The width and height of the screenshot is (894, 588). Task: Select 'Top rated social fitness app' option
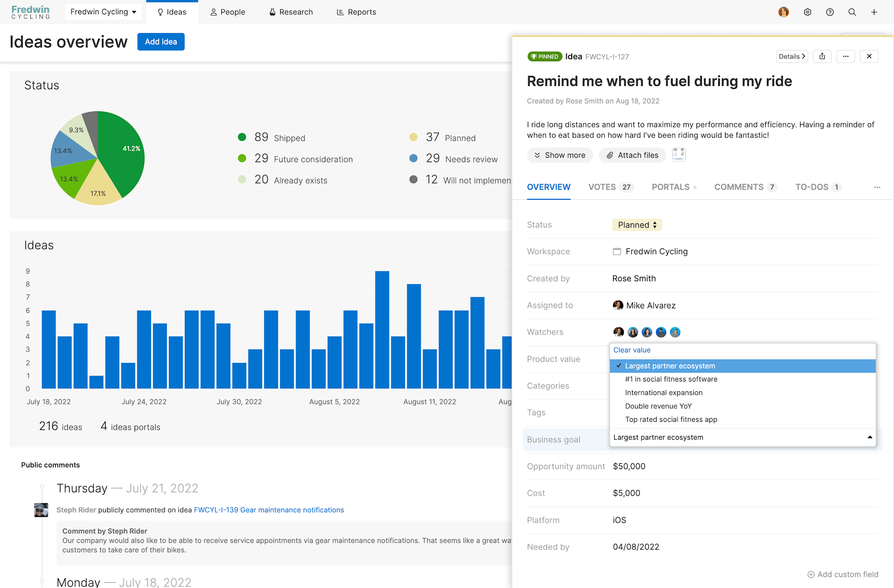(x=670, y=420)
